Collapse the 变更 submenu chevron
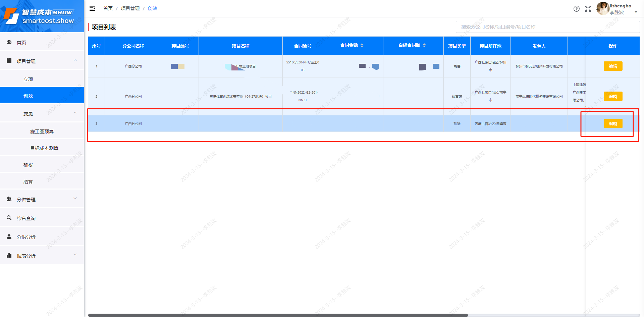Viewport: 644px width, 317px height. point(75,113)
